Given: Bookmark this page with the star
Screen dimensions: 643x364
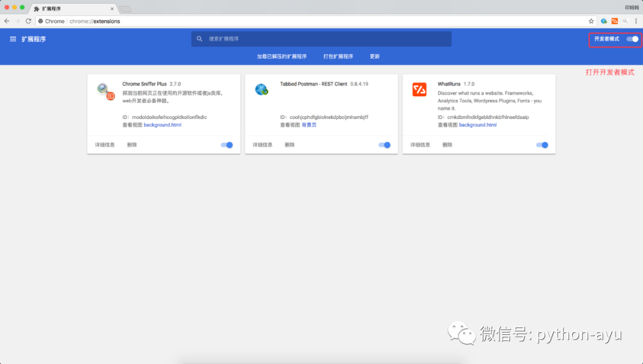Looking at the screenshot, I should tap(591, 21).
